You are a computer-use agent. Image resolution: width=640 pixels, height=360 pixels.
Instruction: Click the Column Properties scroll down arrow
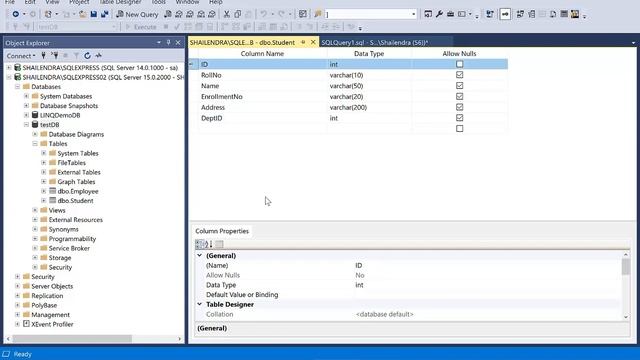coord(626,317)
